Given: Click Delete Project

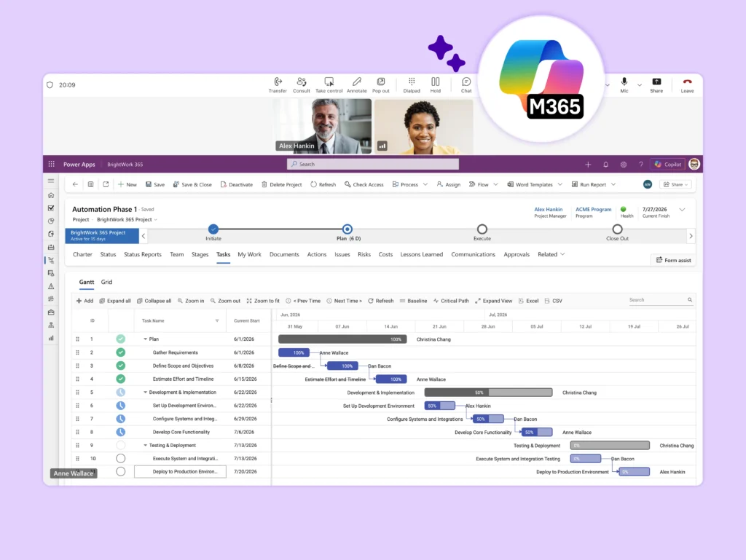Looking at the screenshot, I should pyautogui.click(x=281, y=184).
